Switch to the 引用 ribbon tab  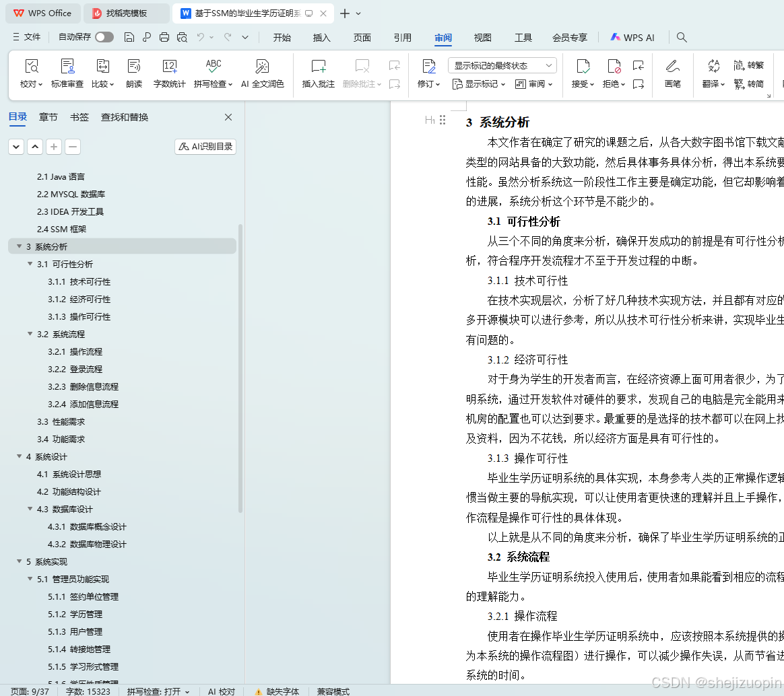point(402,37)
